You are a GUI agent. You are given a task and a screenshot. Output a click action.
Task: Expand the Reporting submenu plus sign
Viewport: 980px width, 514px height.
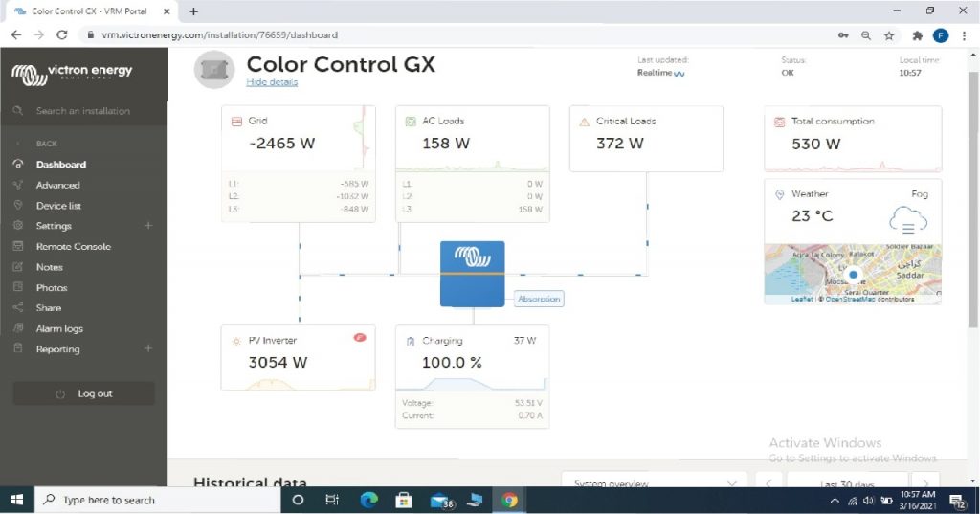coord(148,348)
